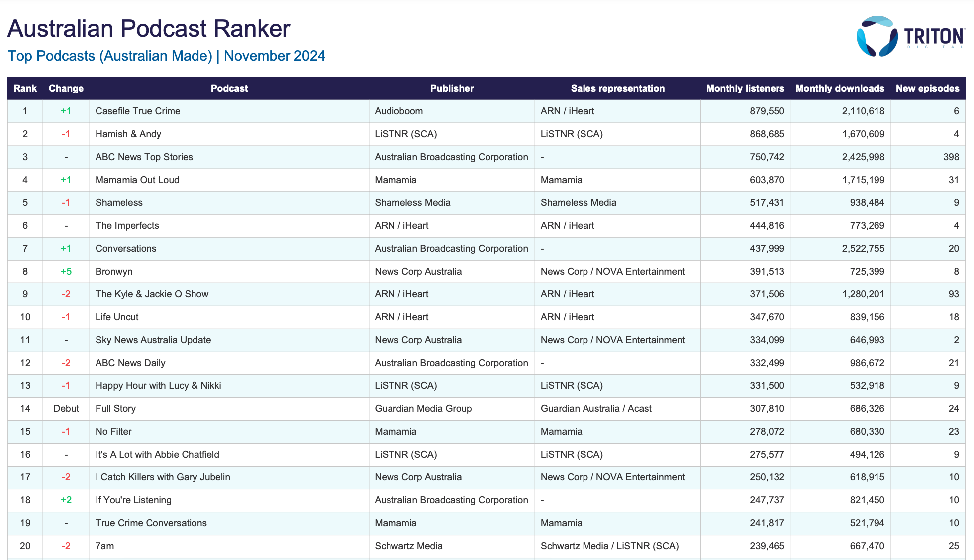This screenshot has height=560, width=974.
Task: Select the Mamamia Out Loud podcast name
Action: (x=137, y=180)
